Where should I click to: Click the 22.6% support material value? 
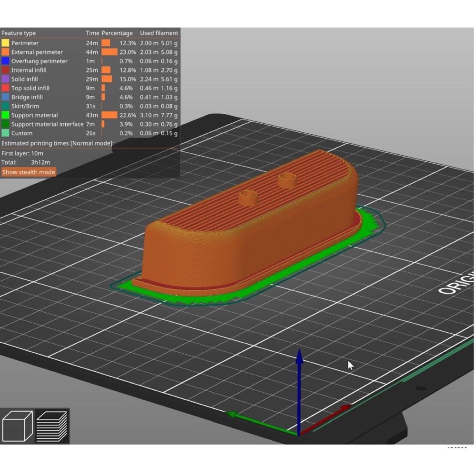click(x=128, y=115)
